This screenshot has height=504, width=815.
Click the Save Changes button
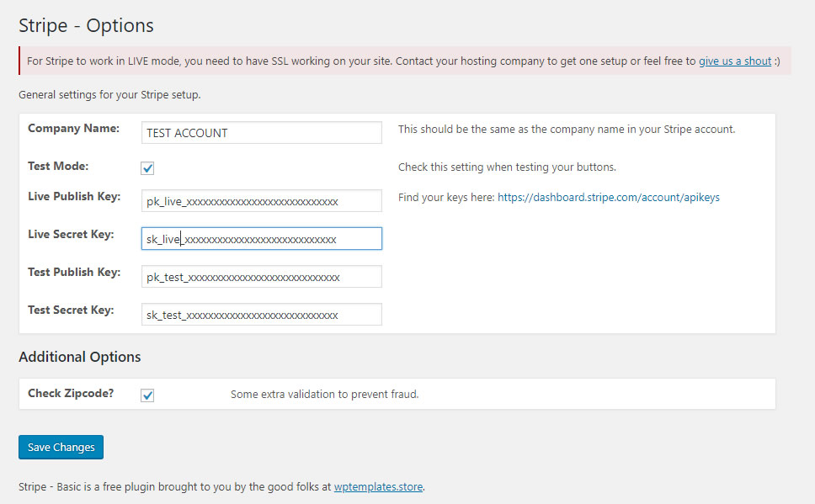[61, 447]
